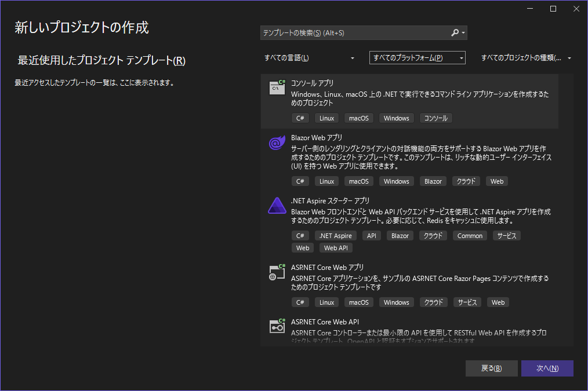Select the .NET Aspire スターター アプリ title
This screenshot has height=391, width=588.
330,200
